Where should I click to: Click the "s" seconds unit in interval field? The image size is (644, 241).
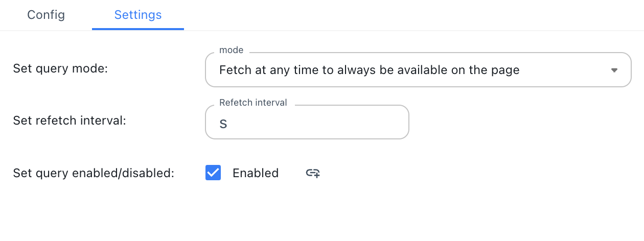pos(223,124)
